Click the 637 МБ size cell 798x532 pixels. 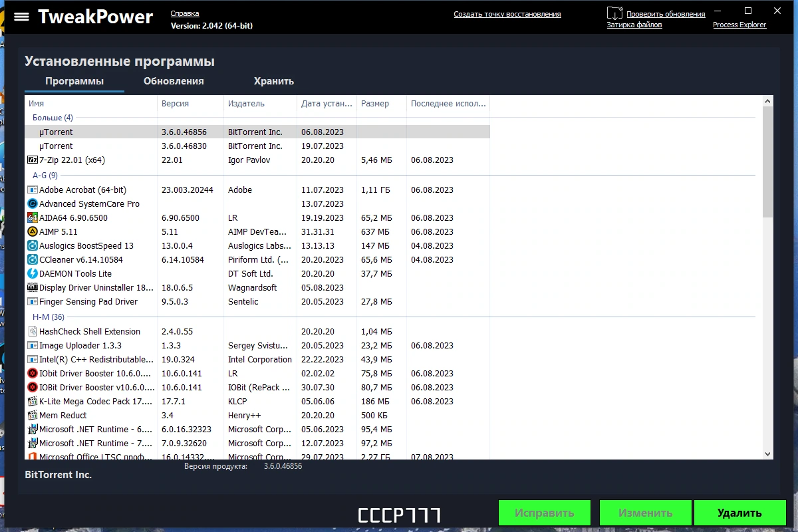(x=376, y=232)
